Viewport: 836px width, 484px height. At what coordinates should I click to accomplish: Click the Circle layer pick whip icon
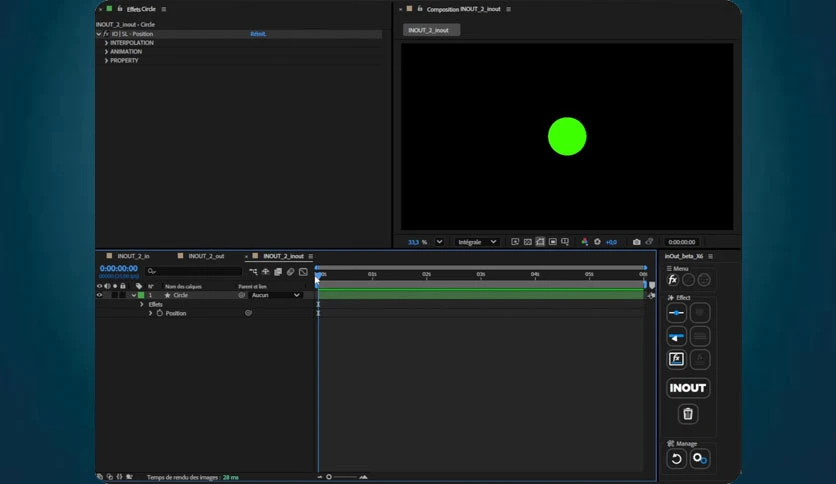click(242, 295)
